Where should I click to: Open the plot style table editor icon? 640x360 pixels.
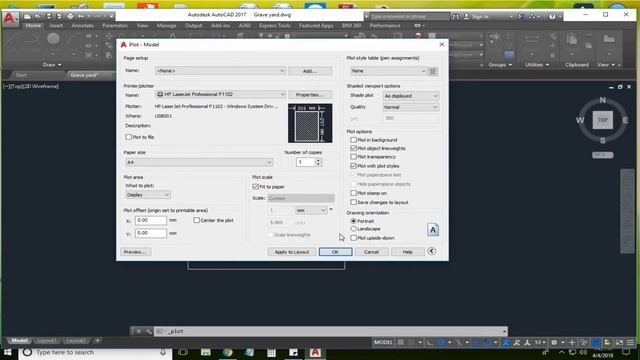(433, 71)
